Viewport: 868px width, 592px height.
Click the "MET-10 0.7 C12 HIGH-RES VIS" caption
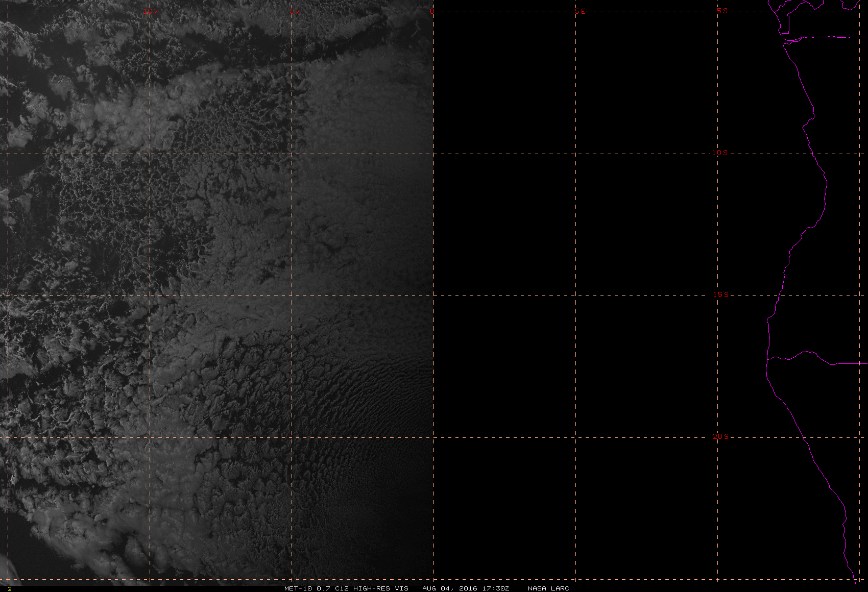346,588
